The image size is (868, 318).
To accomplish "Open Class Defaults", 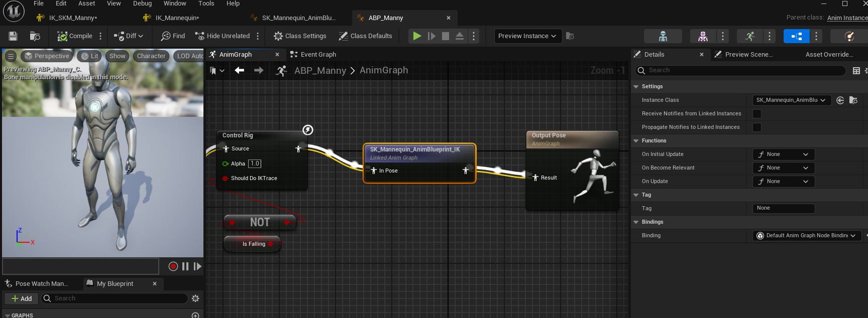I will point(365,36).
